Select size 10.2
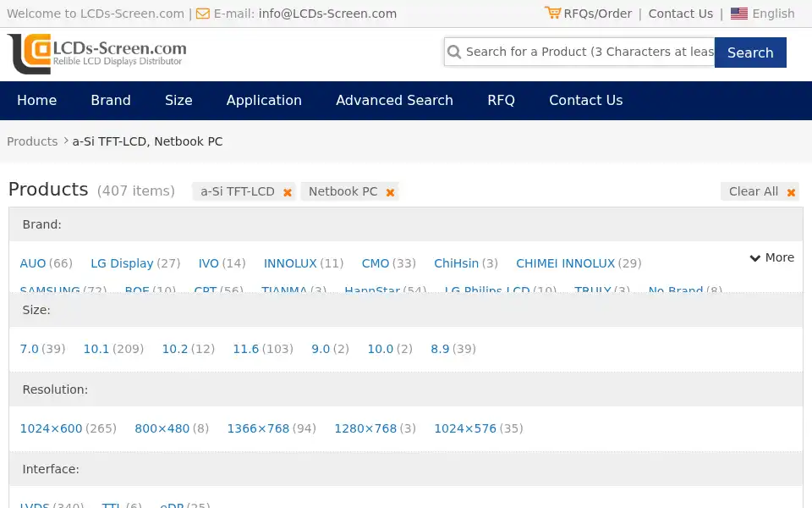Screen dimensions: 812x508 pyautogui.click(x=175, y=349)
